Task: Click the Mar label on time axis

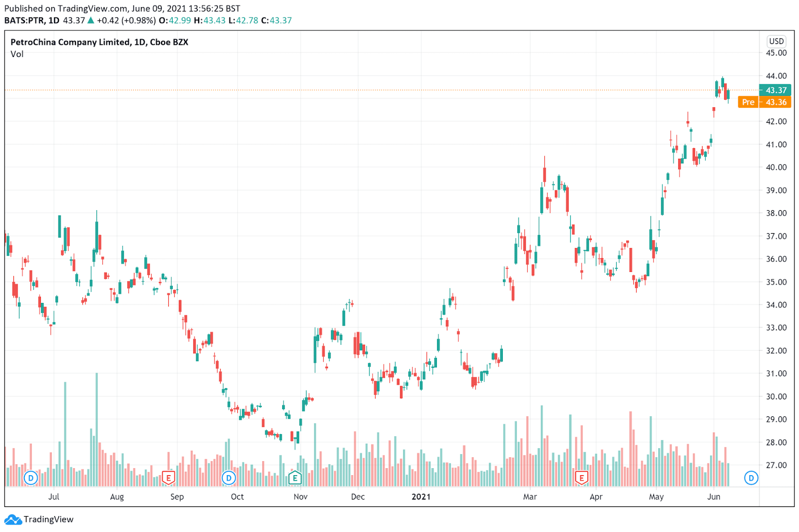Action: [530, 497]
